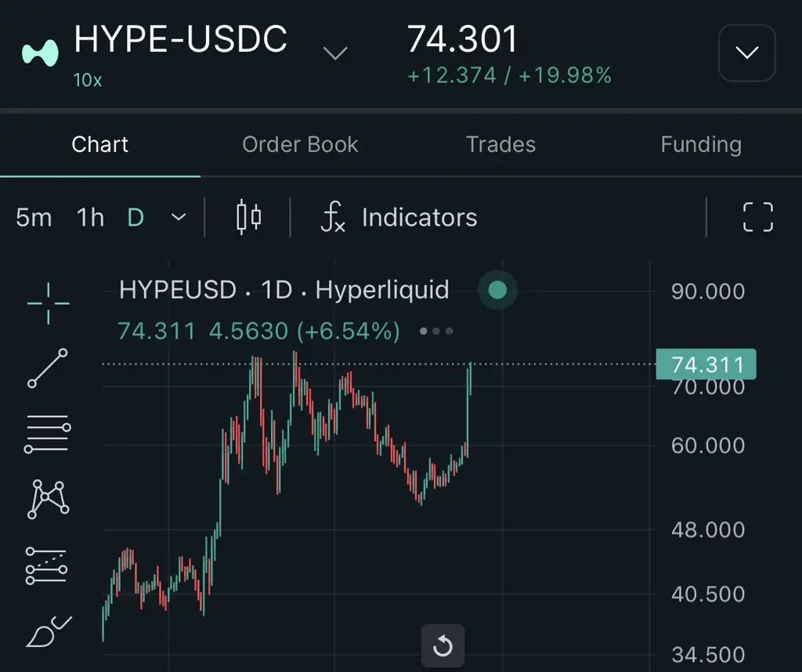This screenshot has width=802, height=672.
Task: Open the three-dot legend options
Action: click(x=435, y=331)
